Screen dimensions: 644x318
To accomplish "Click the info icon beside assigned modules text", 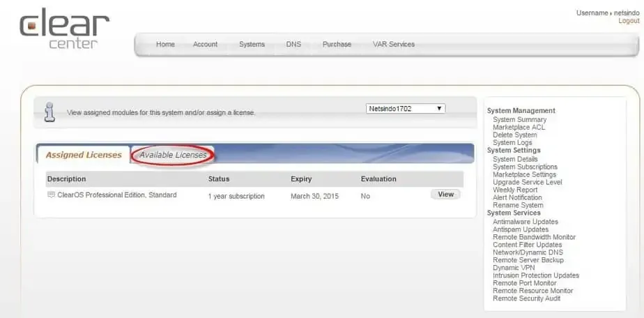I will point(49,112).
